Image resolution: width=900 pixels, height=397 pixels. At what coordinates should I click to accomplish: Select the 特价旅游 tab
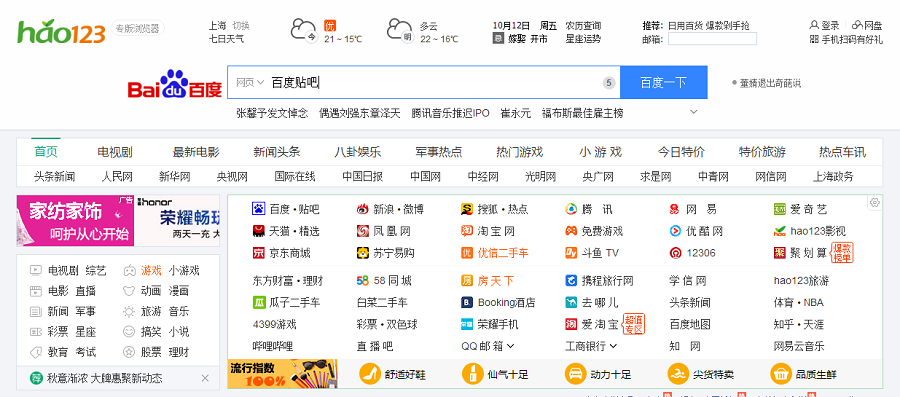(x=762, y=152)
